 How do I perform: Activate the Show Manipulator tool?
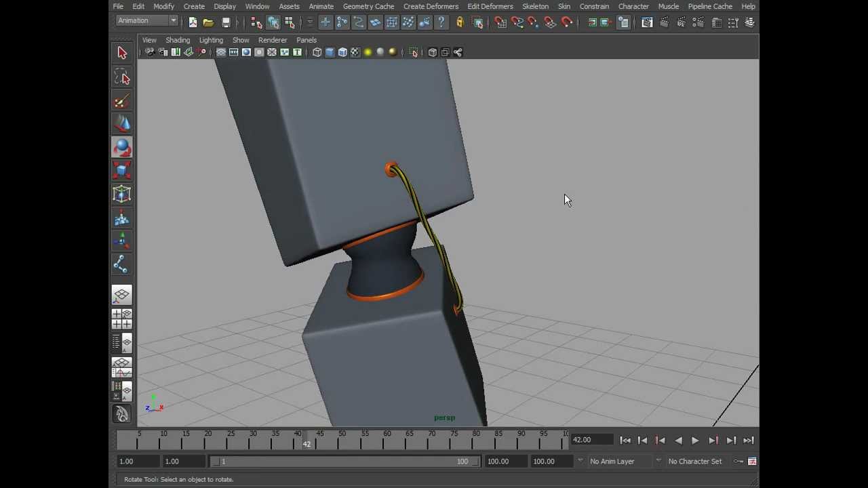tap(122, 241)
